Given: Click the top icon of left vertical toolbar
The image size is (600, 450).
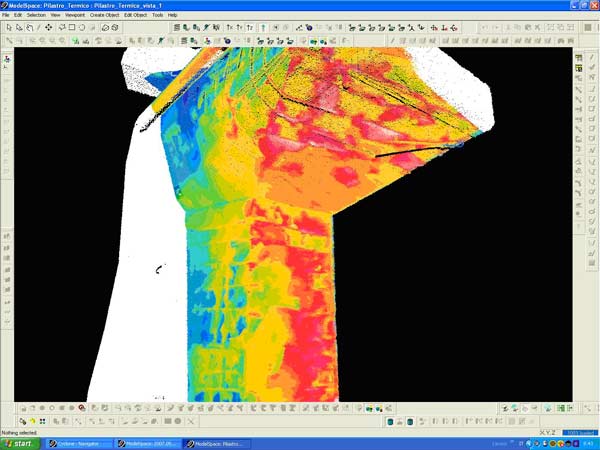Looking at the screenshot, I should click(7, 60).
